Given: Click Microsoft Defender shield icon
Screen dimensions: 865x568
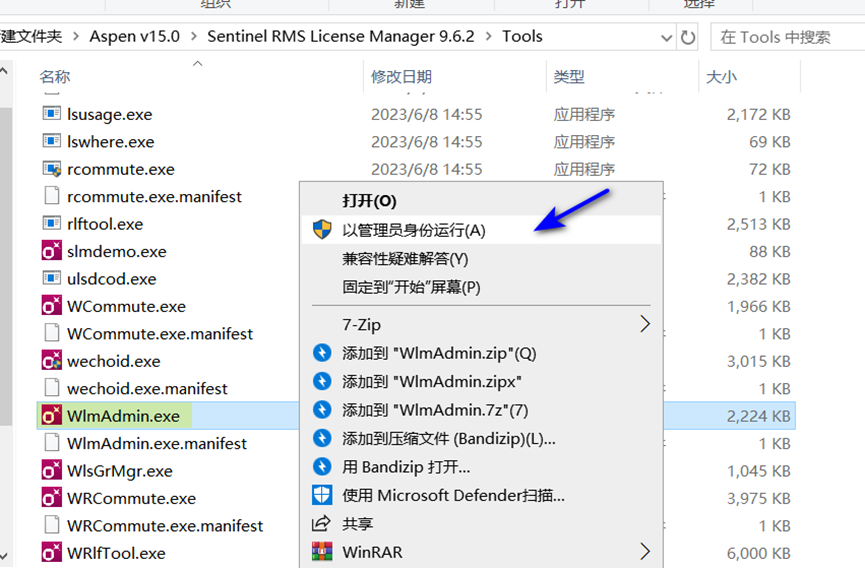Looking at the screenshot, I should click(322, 495).
